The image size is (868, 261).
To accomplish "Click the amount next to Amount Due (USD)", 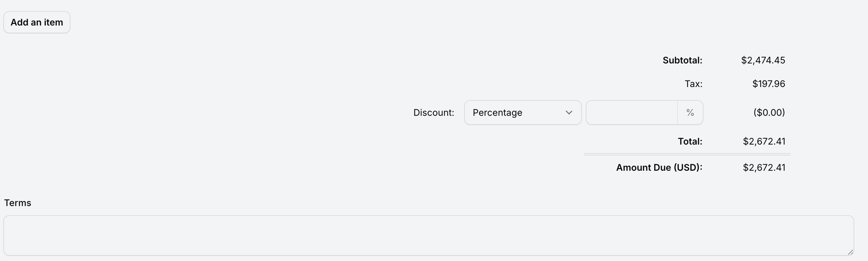I will (x=764, y=167).
